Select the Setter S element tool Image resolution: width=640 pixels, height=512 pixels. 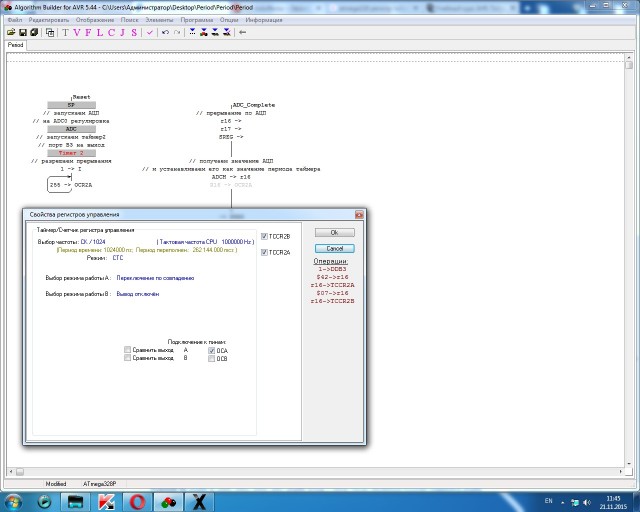[x=133, y=32]
